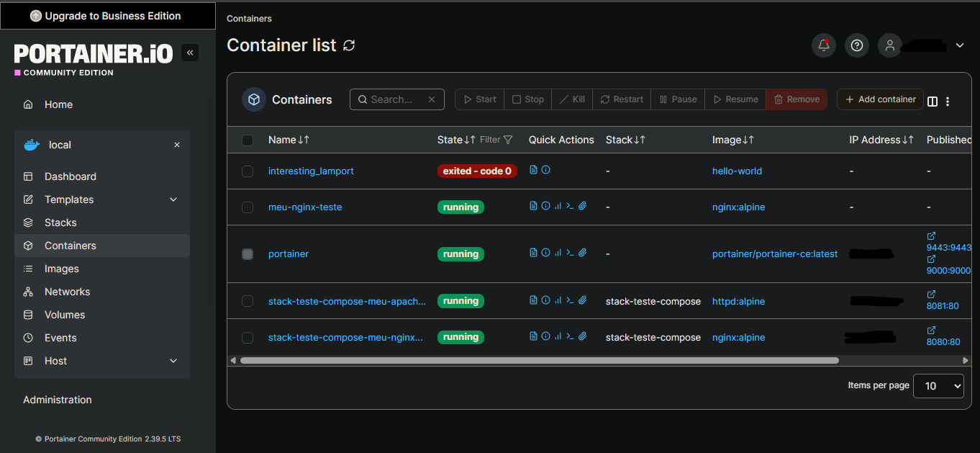Toggle the select-all containers checkbox
Viewport: 980px width, 453px height.
click(248, 140)
